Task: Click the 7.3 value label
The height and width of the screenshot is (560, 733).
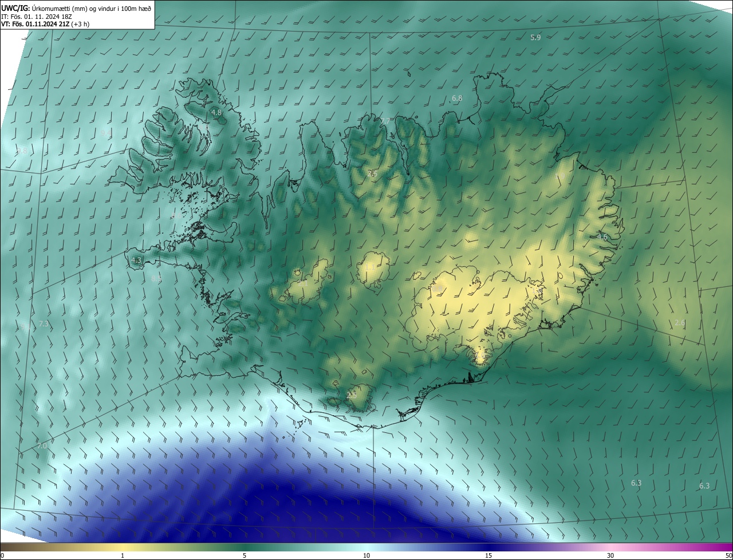Action: click(x=44, y=324)
